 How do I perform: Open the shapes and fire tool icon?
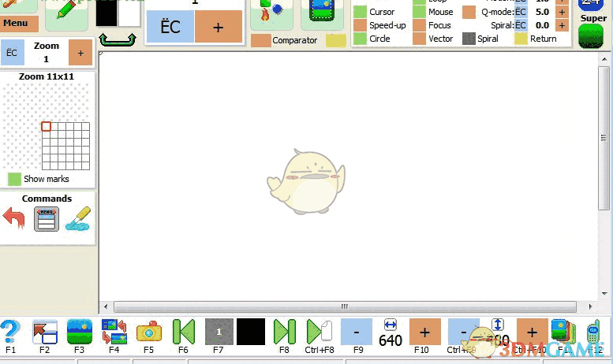(271, 13)
